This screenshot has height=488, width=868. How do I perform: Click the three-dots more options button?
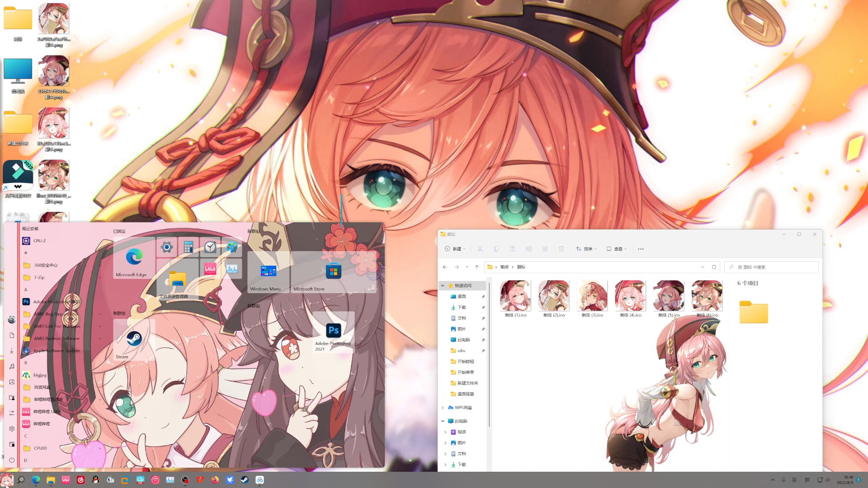[641, 249]
